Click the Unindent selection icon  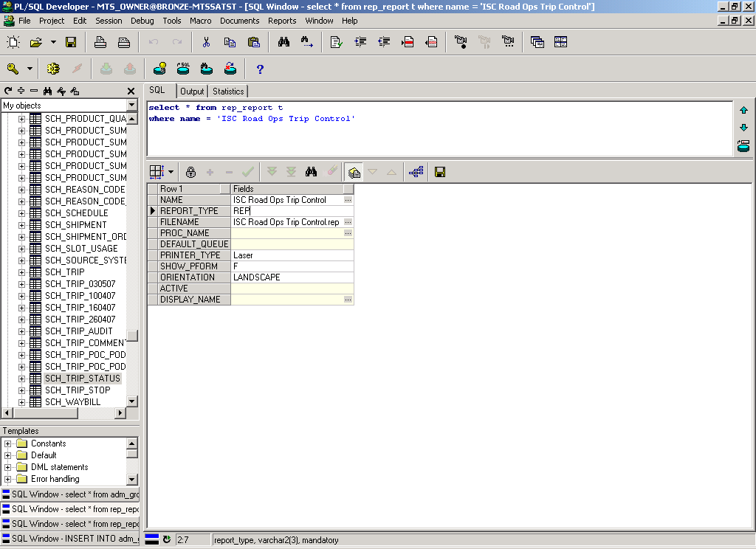[x=384, y=42]
